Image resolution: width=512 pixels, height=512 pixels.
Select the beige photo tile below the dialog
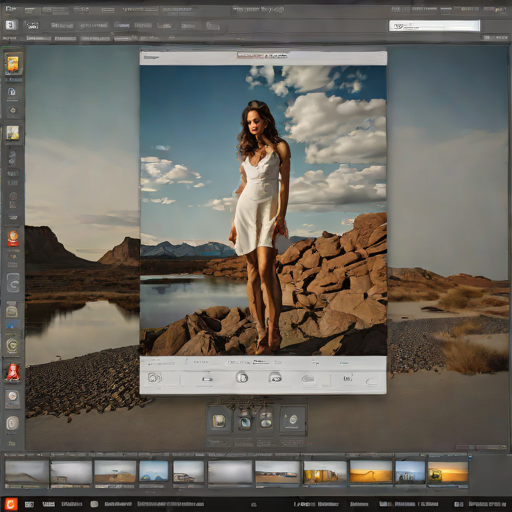[x=219, y=421]
